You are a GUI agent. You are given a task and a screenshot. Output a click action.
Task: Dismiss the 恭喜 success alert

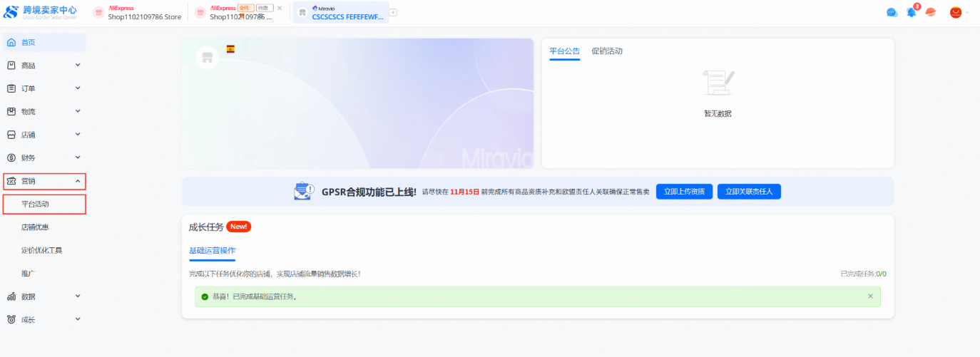click(870, 296)
